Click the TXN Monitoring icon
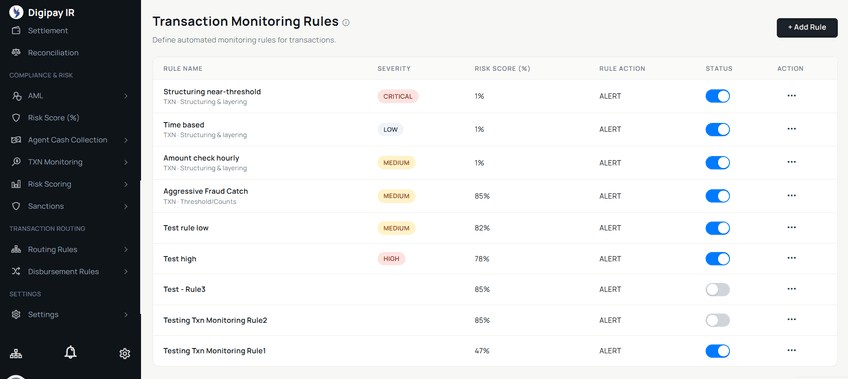 tap(16, 162)
